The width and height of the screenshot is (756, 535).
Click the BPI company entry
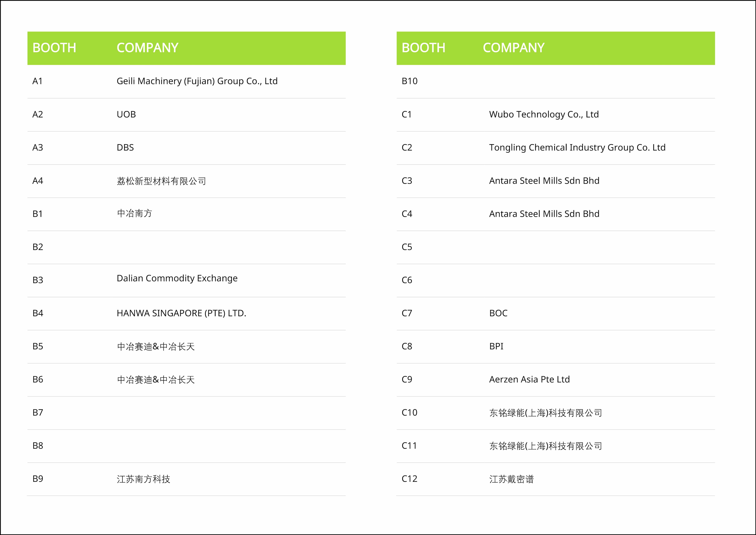[496, 346]
